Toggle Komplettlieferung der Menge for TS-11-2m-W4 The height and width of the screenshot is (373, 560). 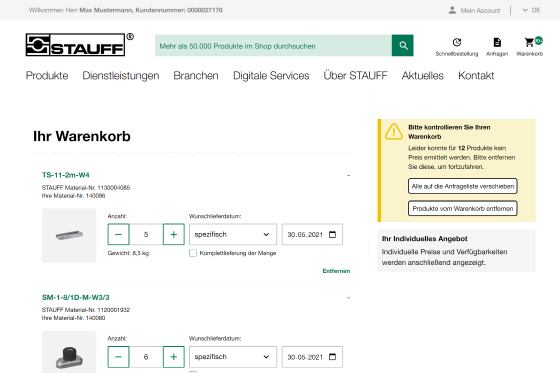tap(193, 253)
